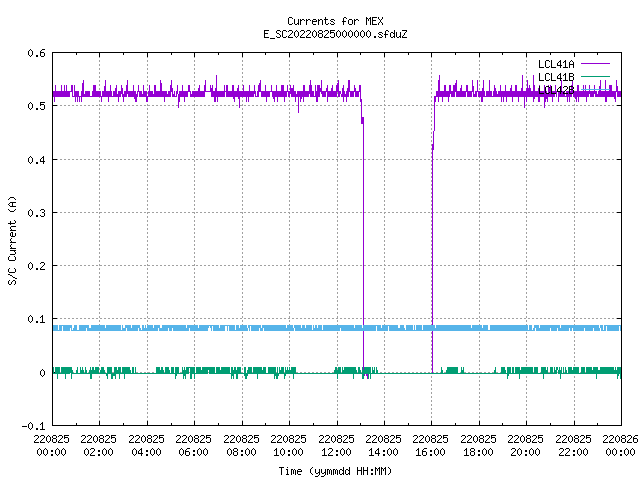Click the 06:00 x-axis time label

[x=193, y=452]
